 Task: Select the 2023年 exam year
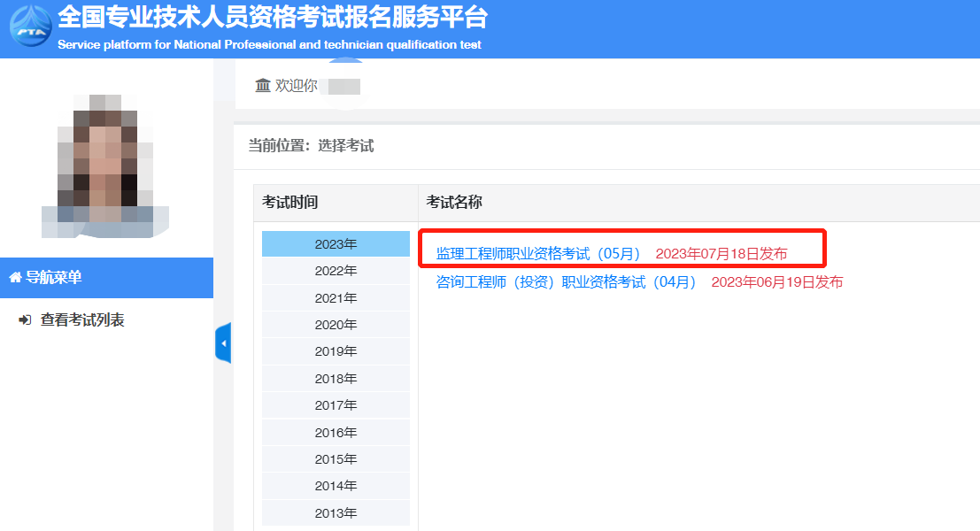tap(336, 244)
